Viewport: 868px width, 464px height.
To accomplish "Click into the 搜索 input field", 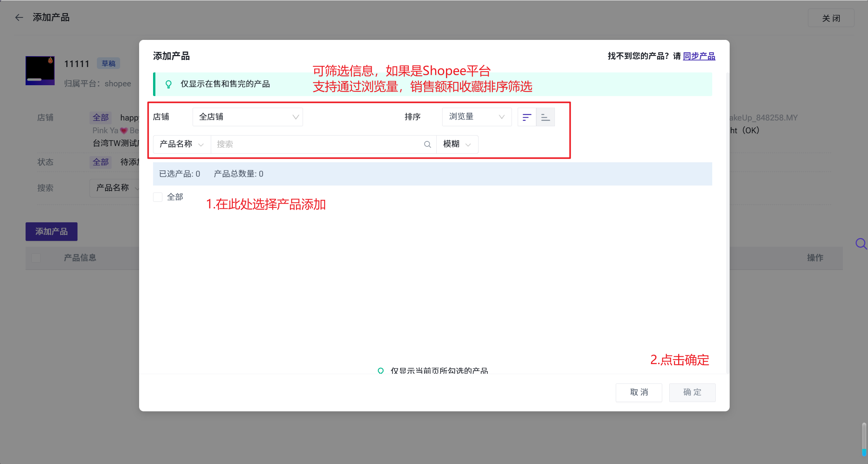I will coord(318,144).
